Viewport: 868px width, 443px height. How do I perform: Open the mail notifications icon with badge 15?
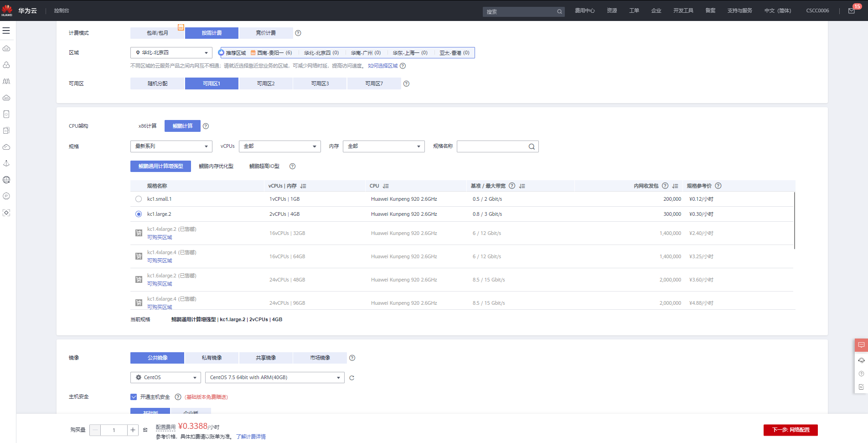click(x=852, y=11)
